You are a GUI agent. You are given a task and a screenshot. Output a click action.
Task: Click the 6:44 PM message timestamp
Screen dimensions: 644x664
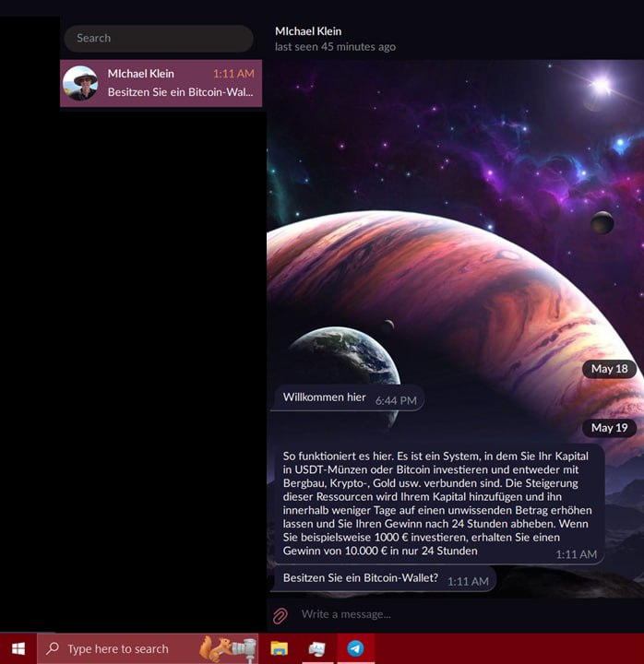point(396,400)
